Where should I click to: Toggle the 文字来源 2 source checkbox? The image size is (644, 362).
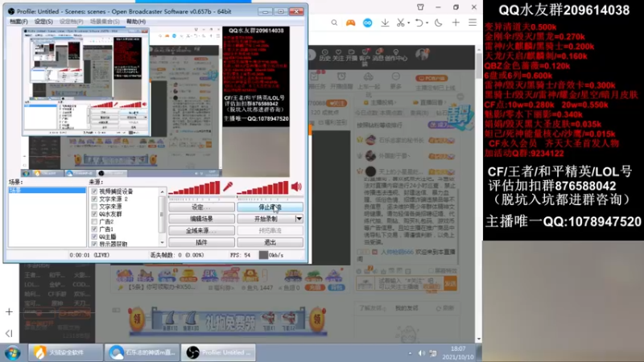click(94, 199)
